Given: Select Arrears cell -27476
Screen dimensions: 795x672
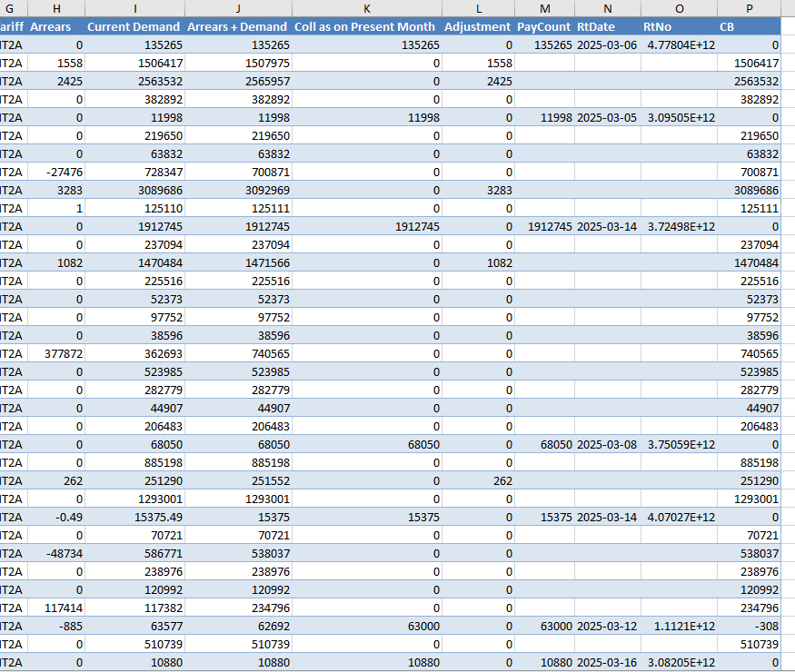Looking at the screenshot, I should click(x=56, y=173).
